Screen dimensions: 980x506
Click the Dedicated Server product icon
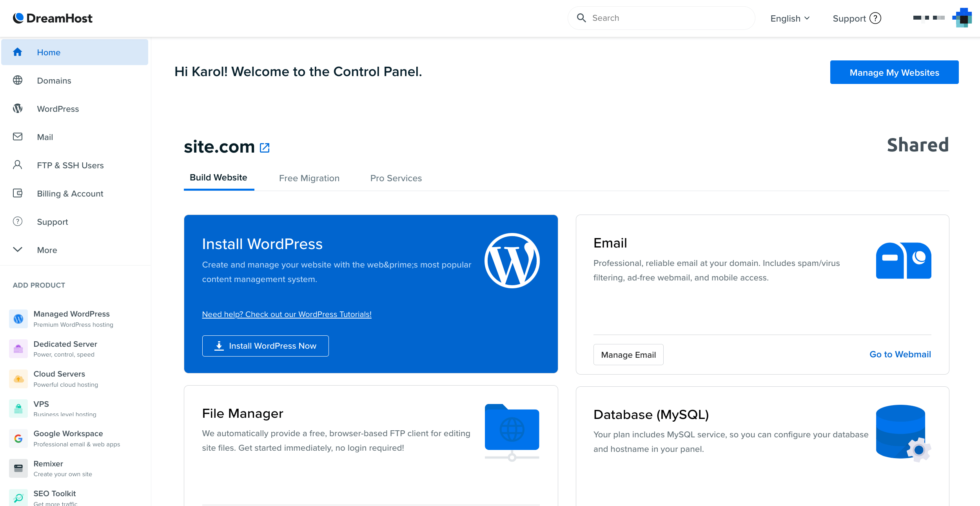coord(18,349)
